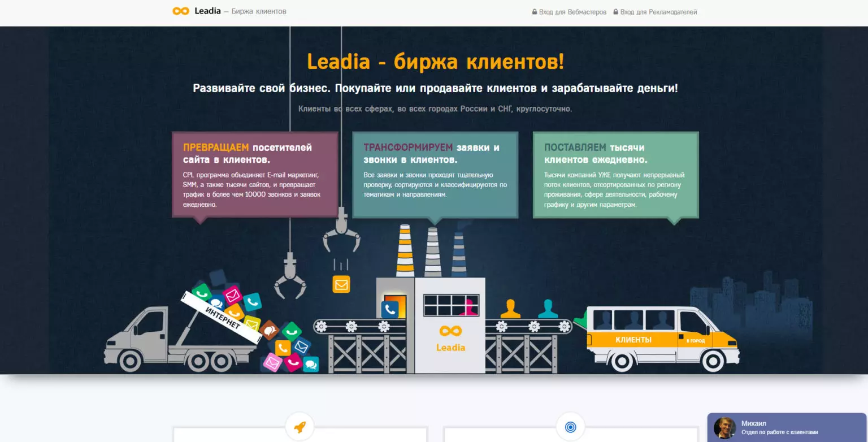Click the Клиенты во всех сферах line
The width and height of the screenshot is (868, 442).
(x=435, y=109)
